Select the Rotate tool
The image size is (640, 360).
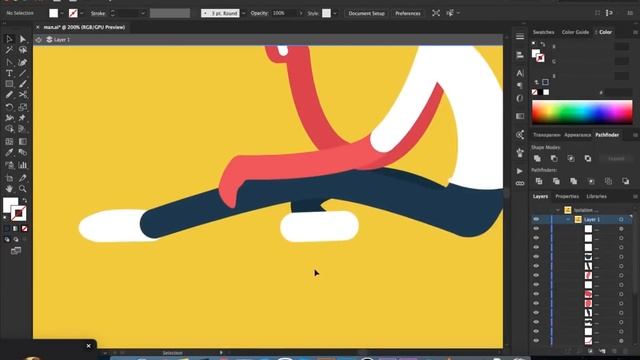coord(9,107)
